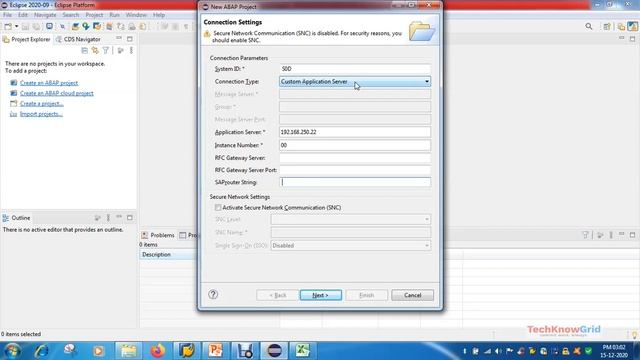Screen dimensions: 640x360
Task: Click the green run icon in Eclipse toolbar
Action: click(86, 27)
